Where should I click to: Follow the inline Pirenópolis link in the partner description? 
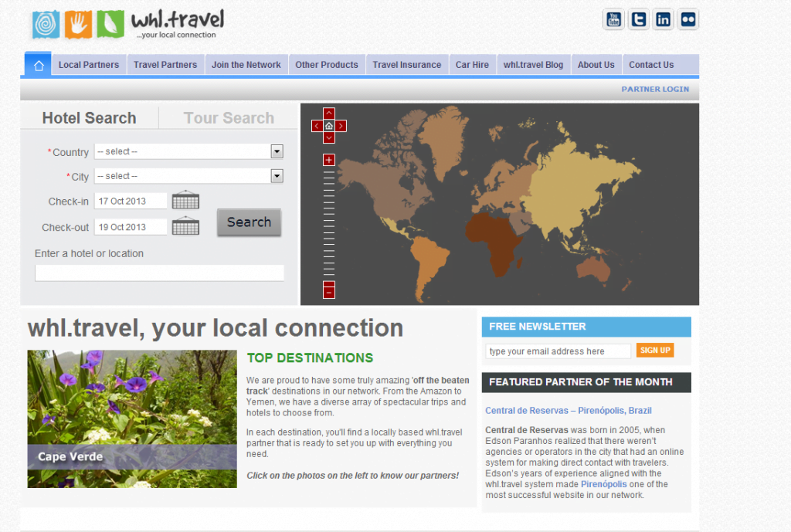coord(604,484)
